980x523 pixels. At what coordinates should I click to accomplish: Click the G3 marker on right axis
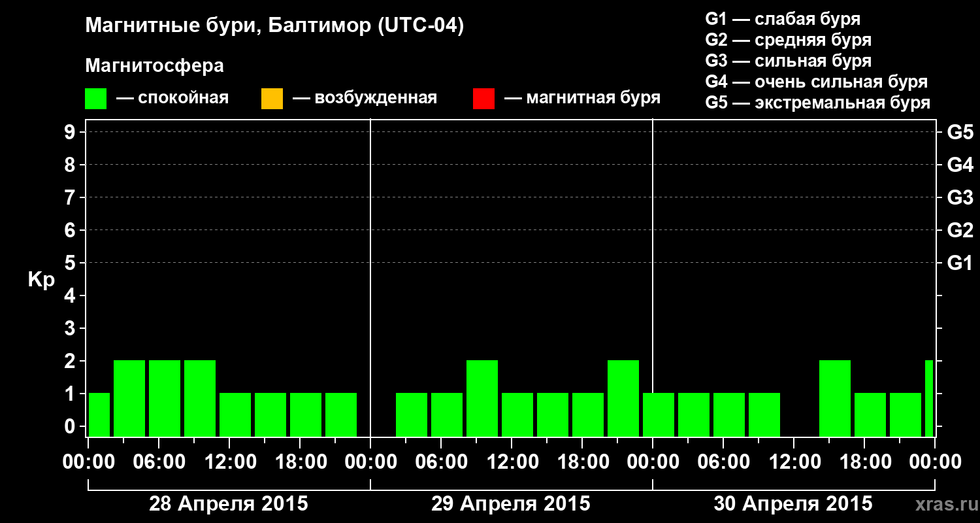(960, 198)
